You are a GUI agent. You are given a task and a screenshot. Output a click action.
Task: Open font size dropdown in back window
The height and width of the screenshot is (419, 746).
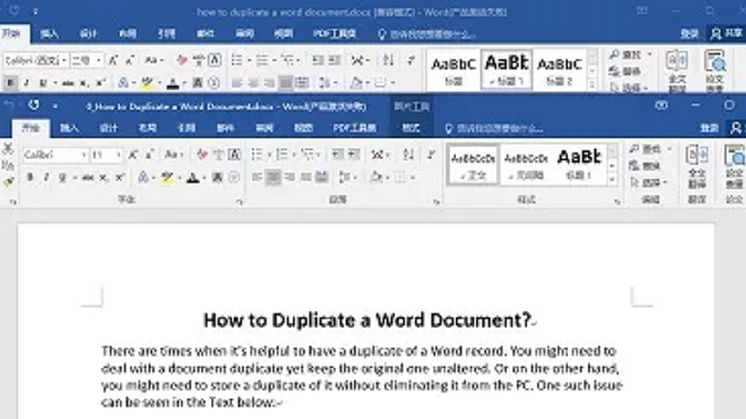coord(98,60)
